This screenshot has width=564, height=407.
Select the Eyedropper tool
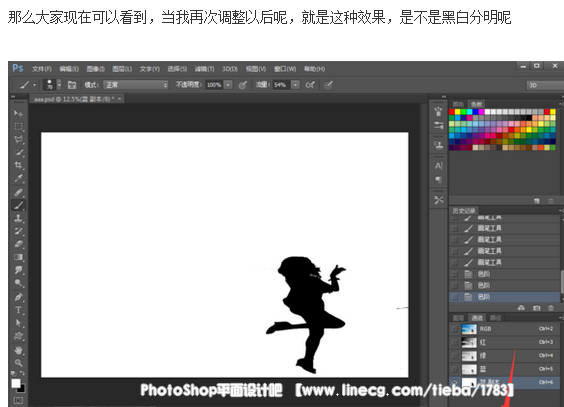click(18, 178)
